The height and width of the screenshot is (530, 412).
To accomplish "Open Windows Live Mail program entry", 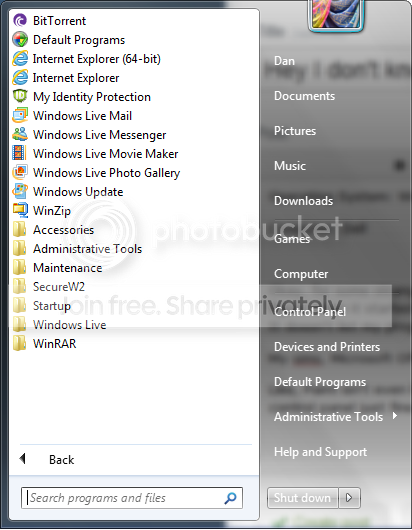I will [x=82, y=116].
